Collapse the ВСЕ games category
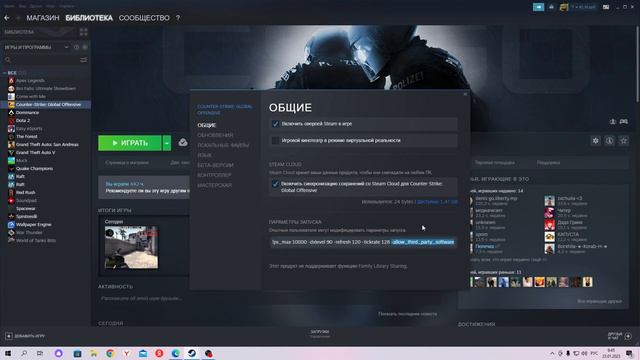Viewport: 640px width, 360px height. point(4,73)
